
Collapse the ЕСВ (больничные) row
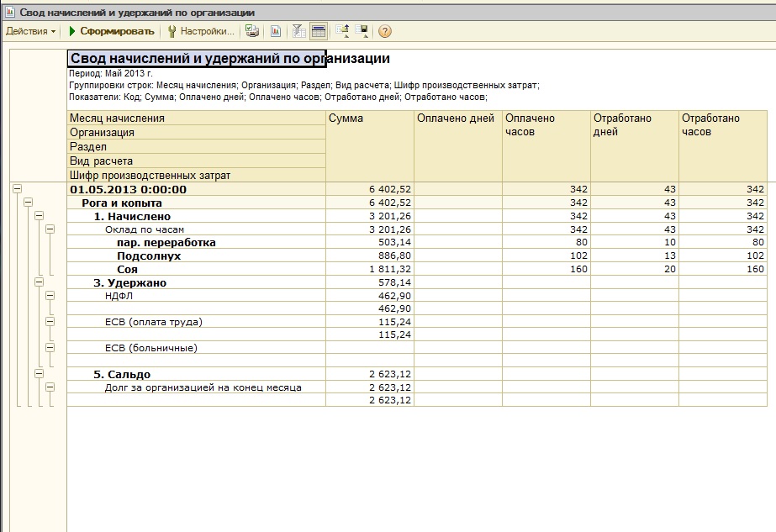50,347
